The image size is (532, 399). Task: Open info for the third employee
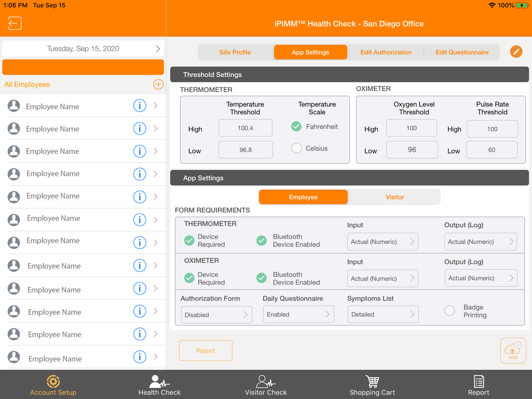point(139,151)
